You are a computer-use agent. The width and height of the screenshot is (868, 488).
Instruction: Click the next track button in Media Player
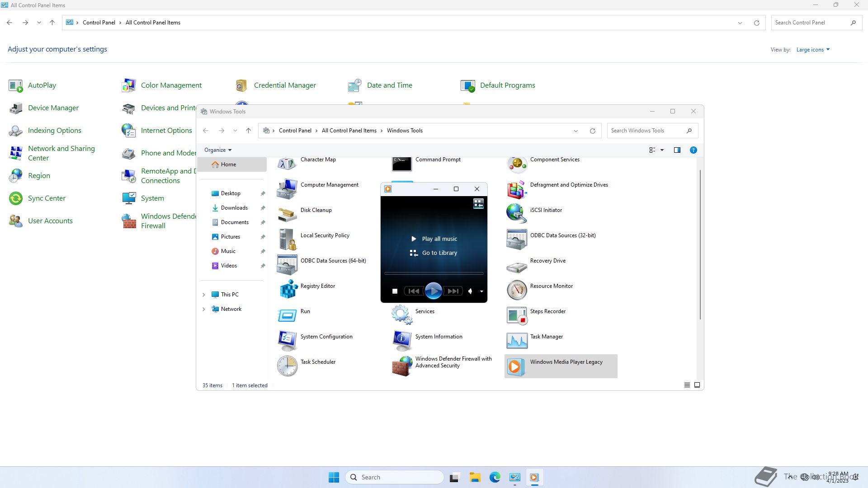[x=453, y=291]
